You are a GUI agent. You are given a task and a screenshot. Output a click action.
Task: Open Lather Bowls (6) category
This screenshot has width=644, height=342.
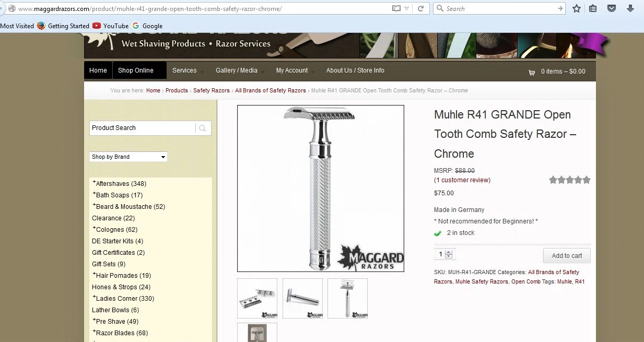[115, 310]
